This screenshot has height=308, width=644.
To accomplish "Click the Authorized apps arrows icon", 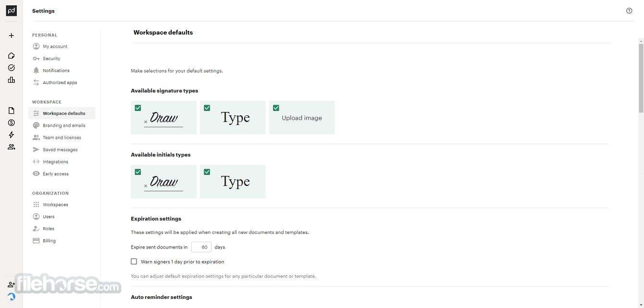I will pos(36,82).
